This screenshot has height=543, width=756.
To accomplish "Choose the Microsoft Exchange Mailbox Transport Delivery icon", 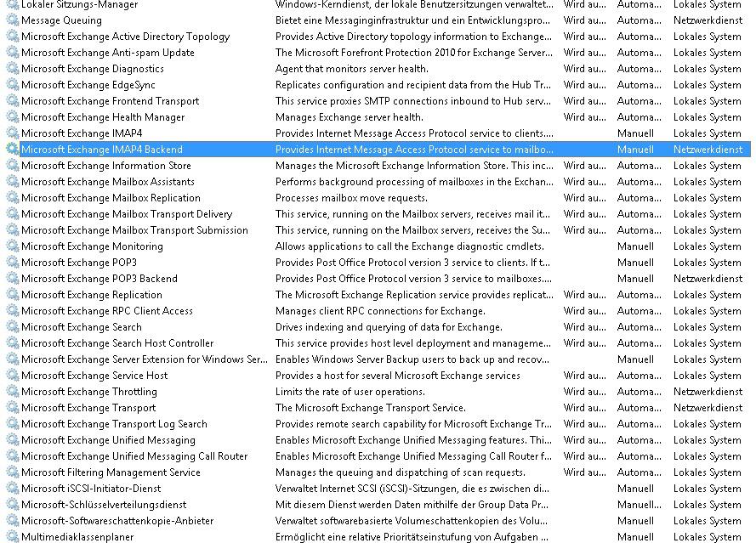I will tap(12, 214).
